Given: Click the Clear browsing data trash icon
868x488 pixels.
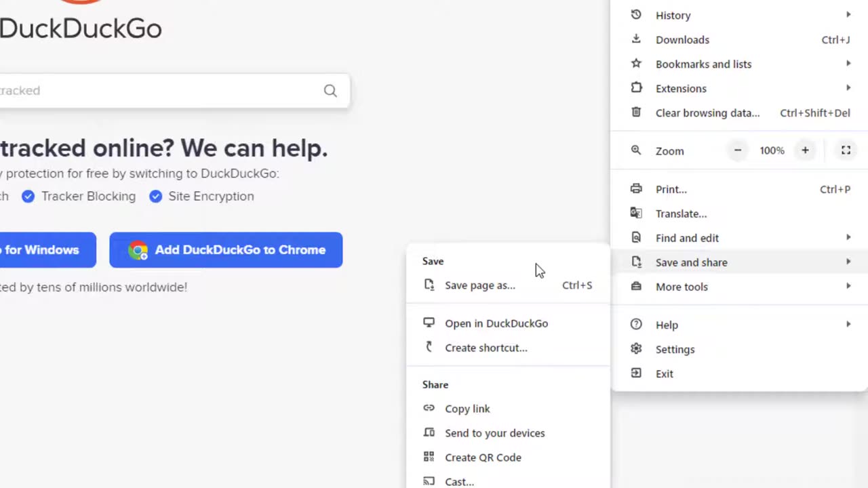Looking at the screenshot, I should click(x=636, y=113).
